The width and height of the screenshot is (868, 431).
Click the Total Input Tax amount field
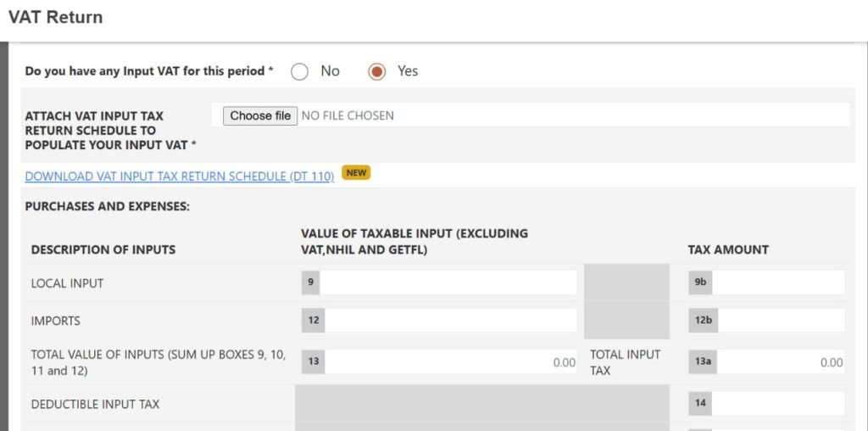781,362
